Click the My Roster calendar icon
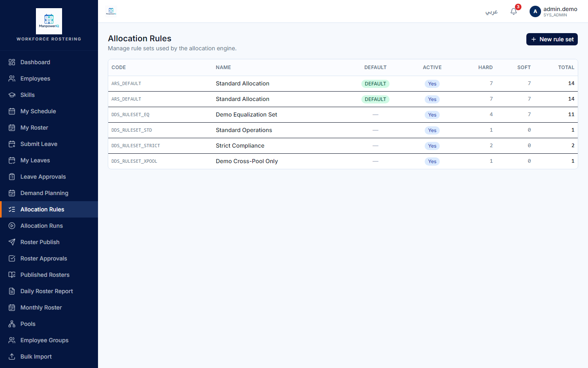The image size is (588, 368). [12, 128]
